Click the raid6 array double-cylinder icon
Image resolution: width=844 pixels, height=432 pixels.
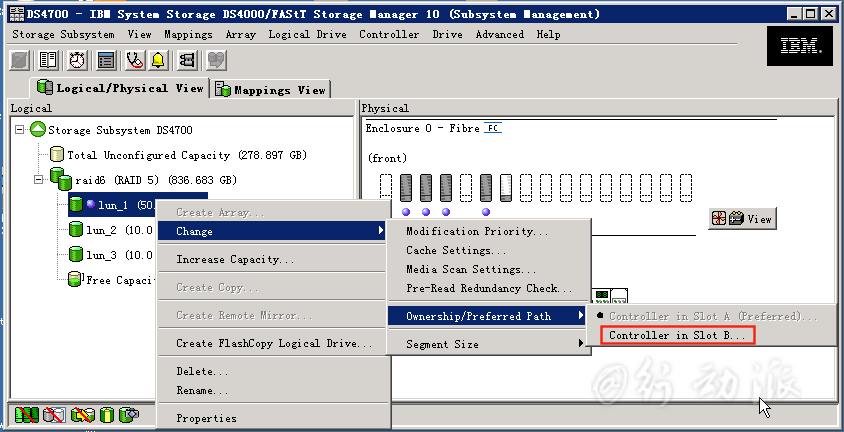tap(61, 179)
